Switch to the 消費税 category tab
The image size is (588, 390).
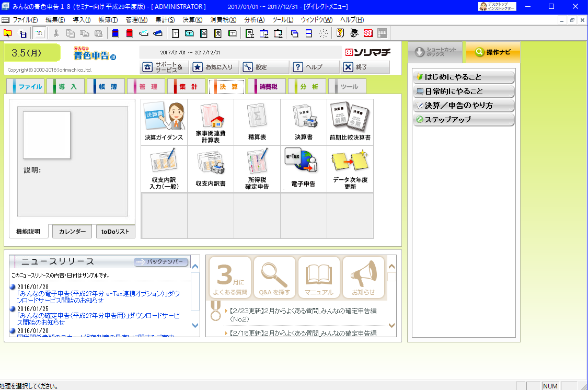267,87
